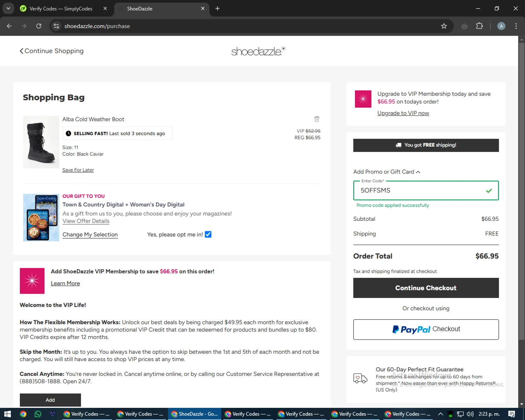The width and height of the screenshot is (525, 420).
Task: Close the Verify Codes — SimplyCodes tab
Action: click(x=105, y=8)
